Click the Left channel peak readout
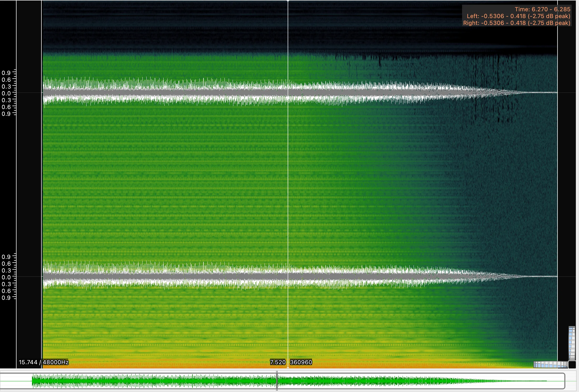Viewport: 579px width, 392px height. point(518,16)
